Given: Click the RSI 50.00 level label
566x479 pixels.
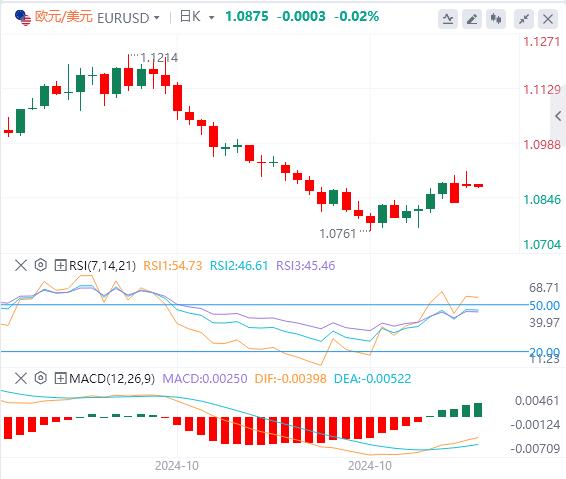Looking at the screenshot, I should [x=544, y=305].
